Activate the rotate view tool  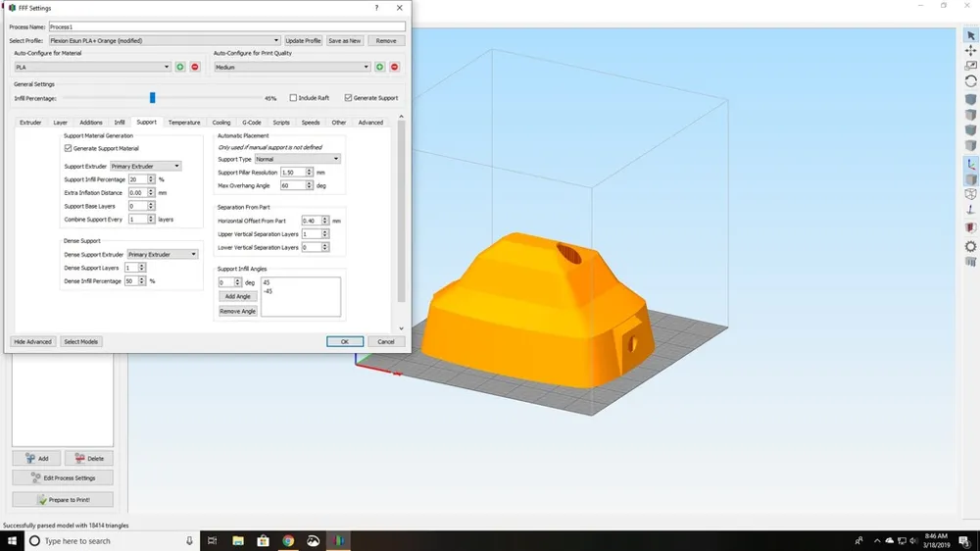pos(970,82)
